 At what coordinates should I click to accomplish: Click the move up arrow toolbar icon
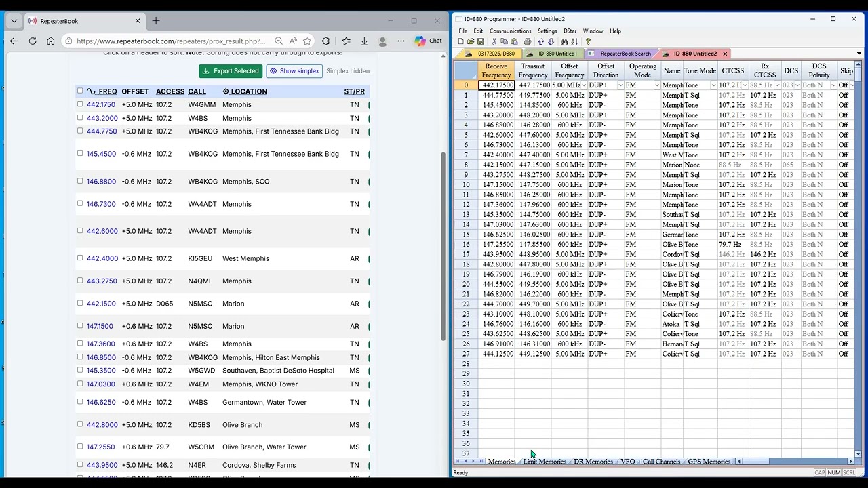541,41
